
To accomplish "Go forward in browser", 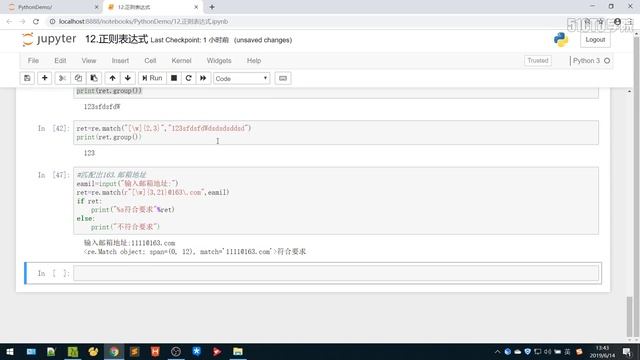I will coord(22,21).
